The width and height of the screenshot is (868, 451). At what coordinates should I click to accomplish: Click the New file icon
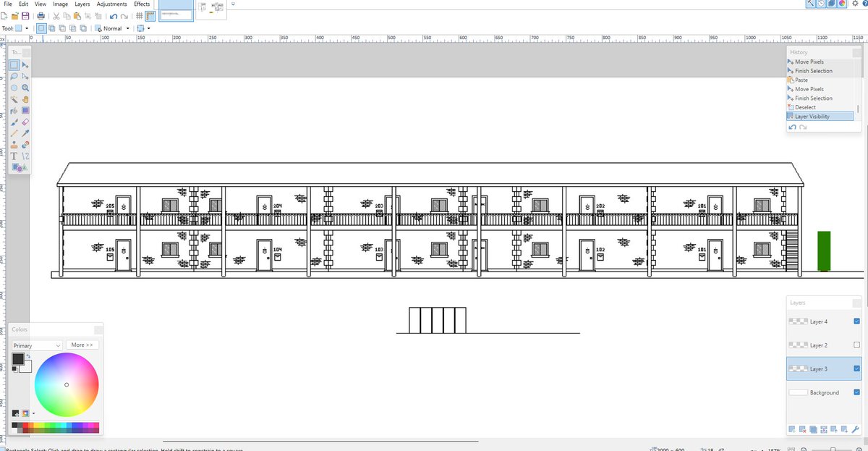coord(4,16)
